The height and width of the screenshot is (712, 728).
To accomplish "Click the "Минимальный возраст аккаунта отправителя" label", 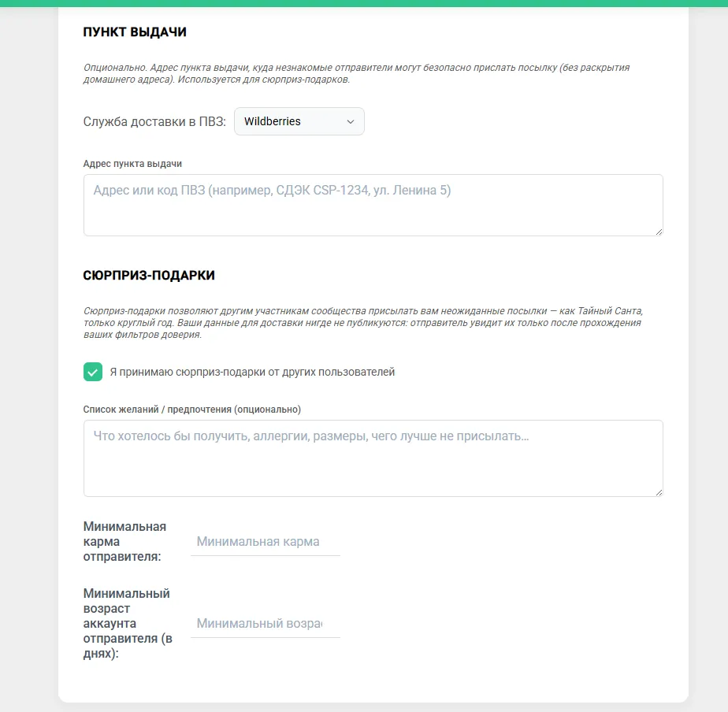I will click(x=128, y=623).
